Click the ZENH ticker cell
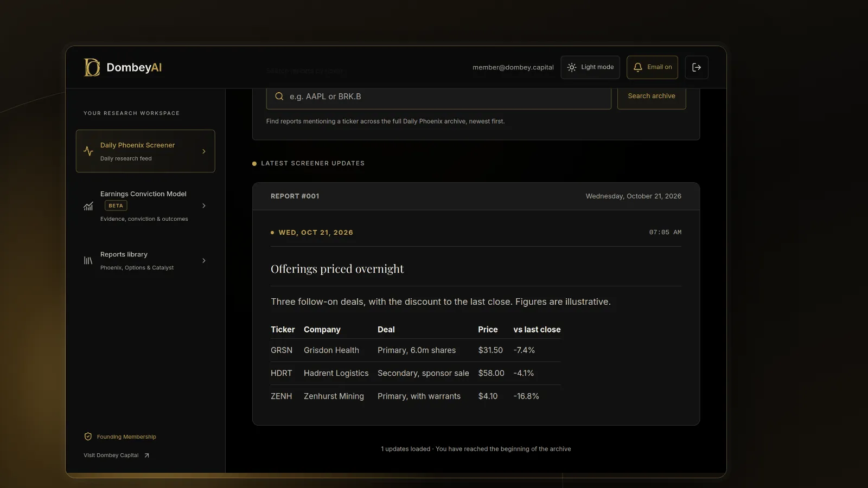The width and height of the screenshot is (868, 488). (x=282, y=396)
